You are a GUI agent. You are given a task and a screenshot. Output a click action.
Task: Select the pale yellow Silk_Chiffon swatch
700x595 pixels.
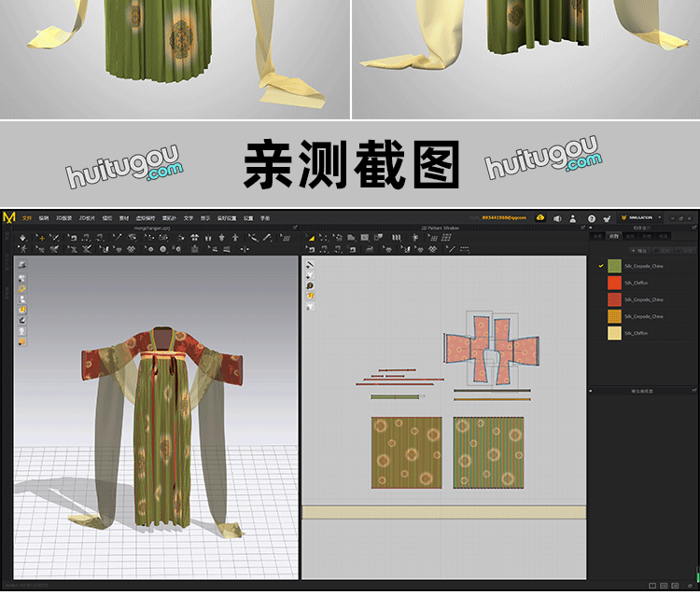(614, 333)
